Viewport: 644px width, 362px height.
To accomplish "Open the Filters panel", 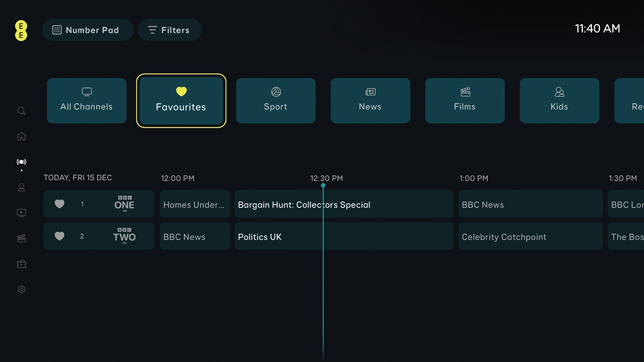I will click(x=170, y=30).
